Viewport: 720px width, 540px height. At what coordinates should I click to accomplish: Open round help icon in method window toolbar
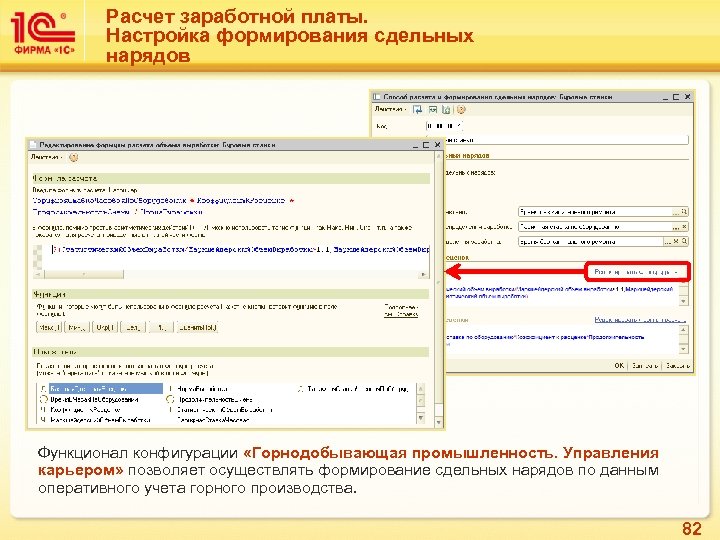click(x=461, y=109)
